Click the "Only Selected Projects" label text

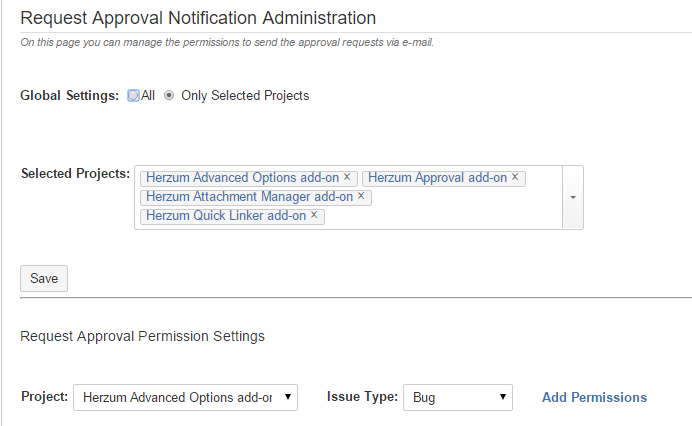pos(245,96)
